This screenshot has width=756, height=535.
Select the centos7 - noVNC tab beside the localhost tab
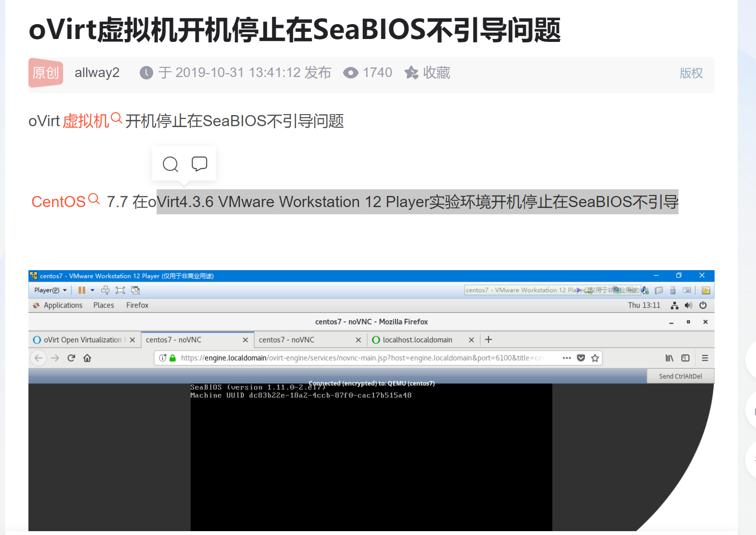point(310,339)
